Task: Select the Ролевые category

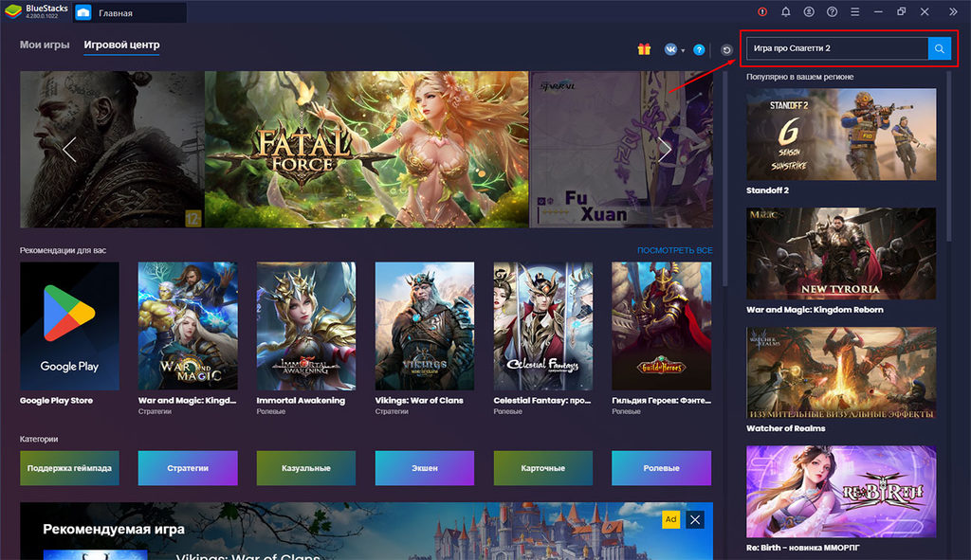Action: coord(661,468)
